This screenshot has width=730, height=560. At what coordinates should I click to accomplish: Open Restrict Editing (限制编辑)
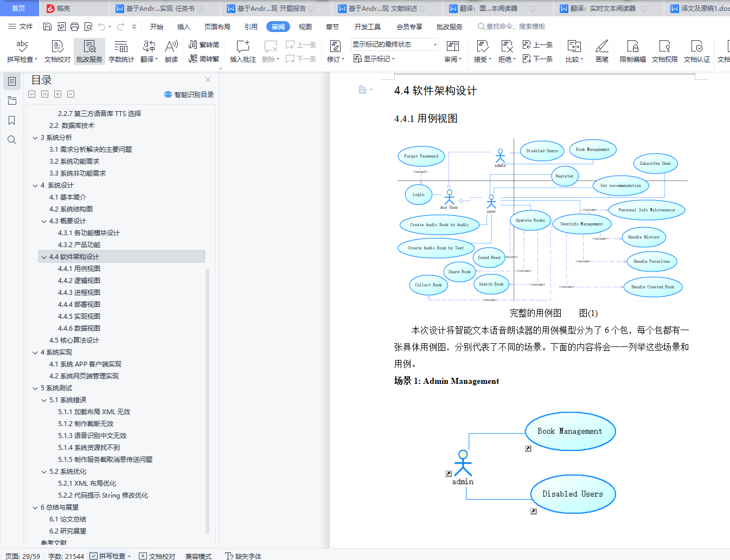click(633, 52)
